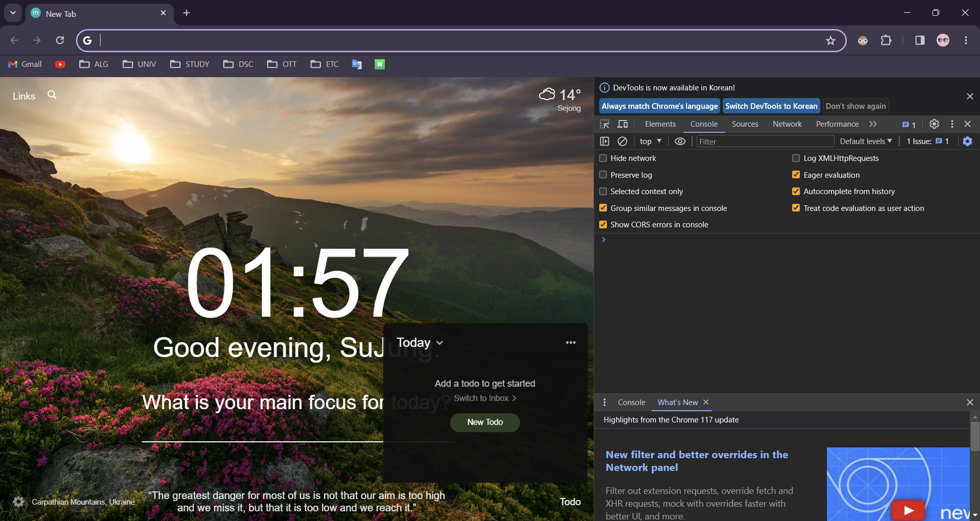Open console settings blue gear icon
980x521 pixels.
coord(967,141)
